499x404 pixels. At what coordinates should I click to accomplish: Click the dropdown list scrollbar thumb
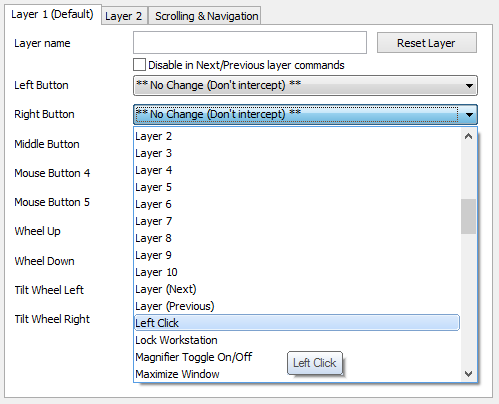click(x=469, y=216)
